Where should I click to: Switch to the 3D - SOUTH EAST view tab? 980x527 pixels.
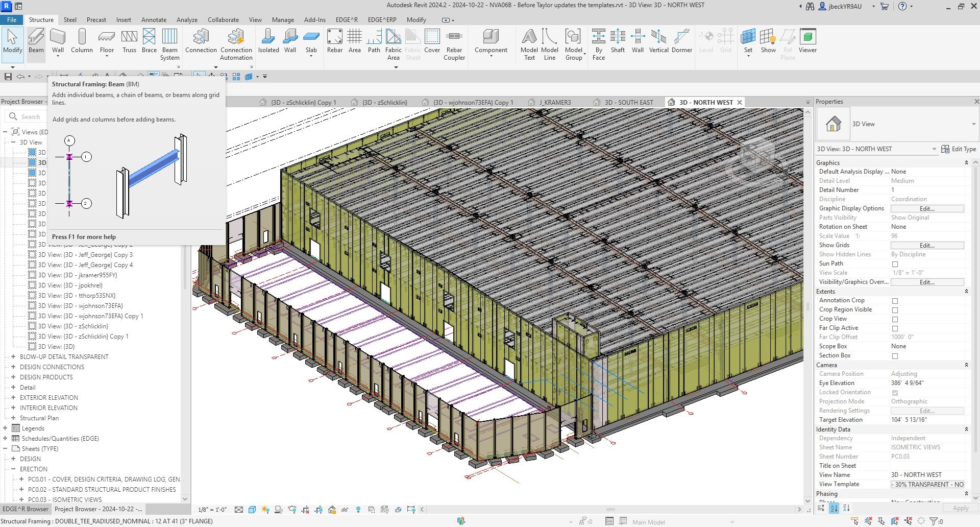(x=628, y=103)
